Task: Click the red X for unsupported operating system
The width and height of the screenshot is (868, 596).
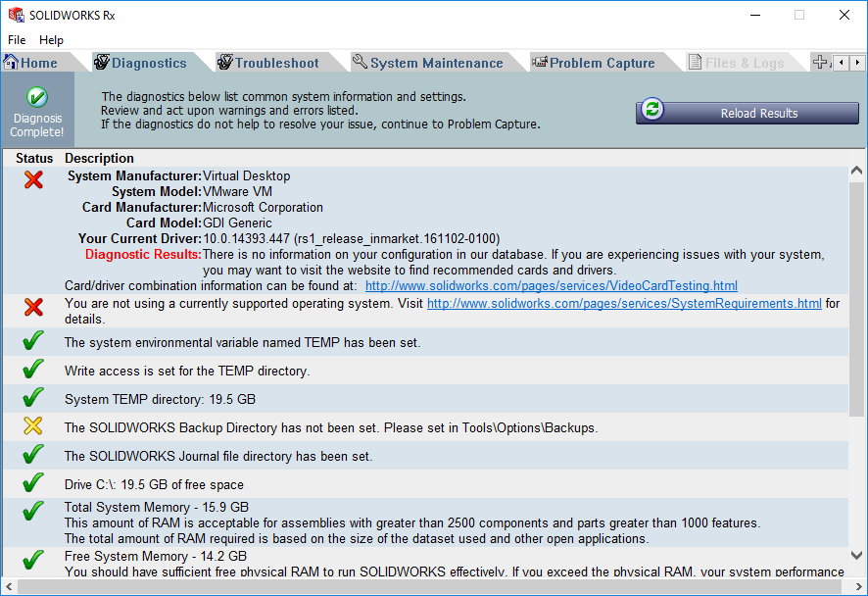Action: [33, 307]
